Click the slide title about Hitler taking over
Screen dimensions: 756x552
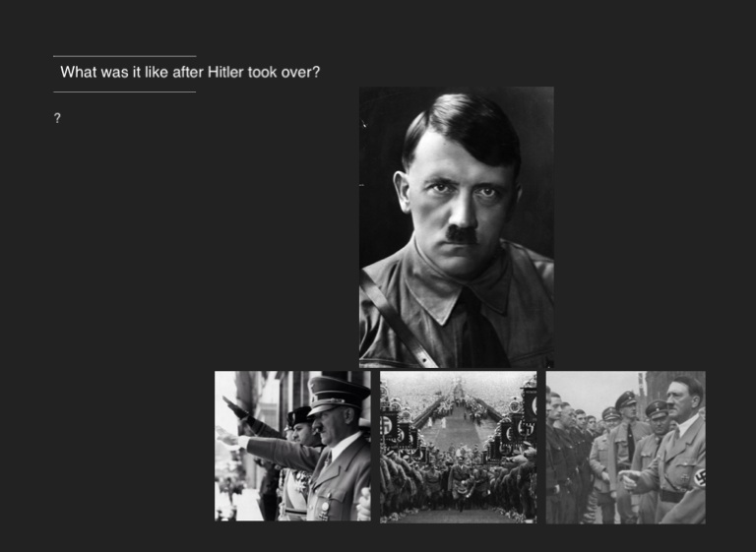pos(190,73)
